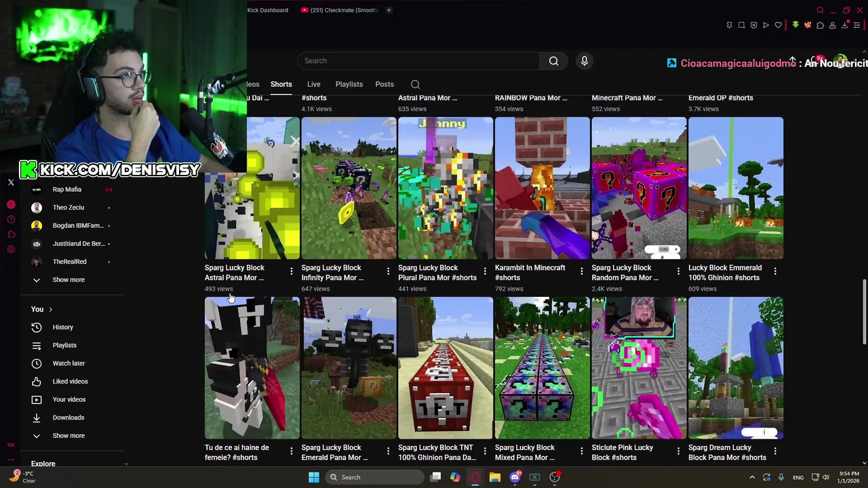The image size is (868, 488).
Task: Open GX Control clock icon in Opera sidebar
Action: tap(11, 220)
